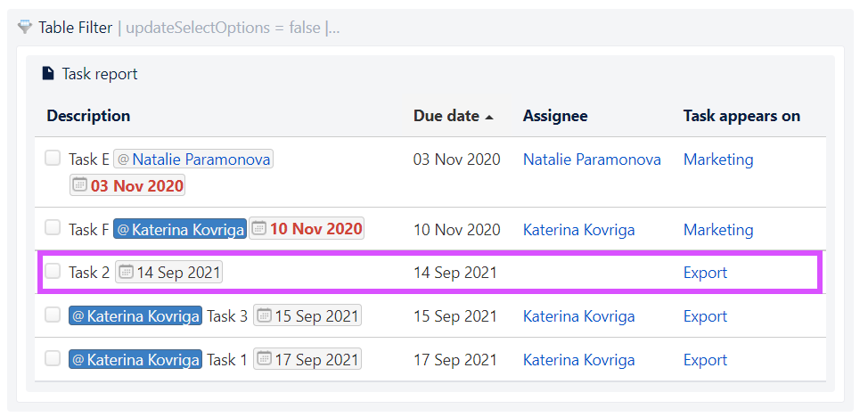The height and width of the screenshot is (417, 868).
Task: Check the Task F checkbox
Action: pos(53,227)
